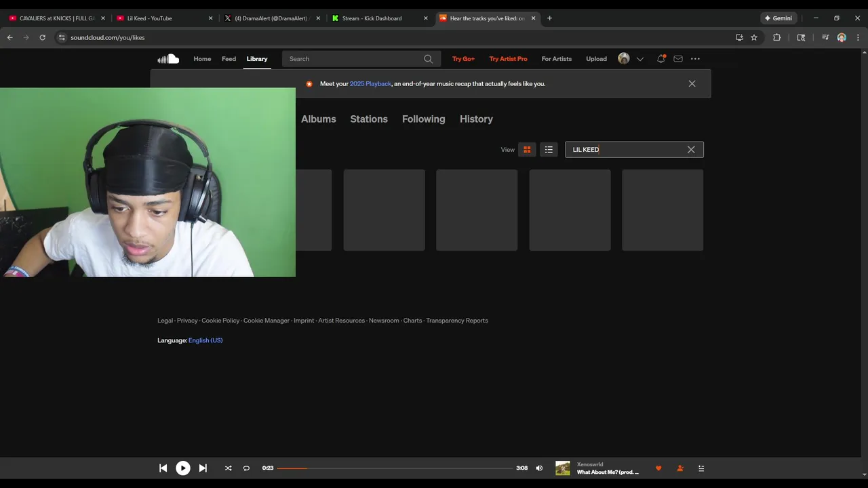Play the current track

tap(183, 468)
